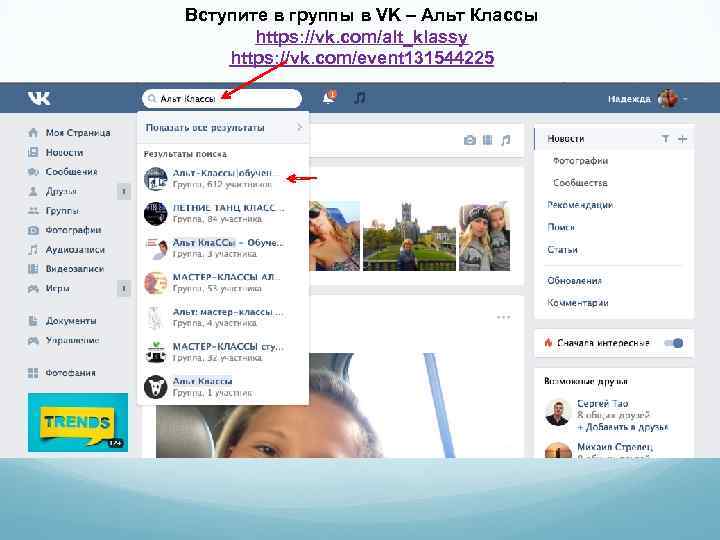
Task: Select Комментарии in right panel
Action: pos(578,303)
